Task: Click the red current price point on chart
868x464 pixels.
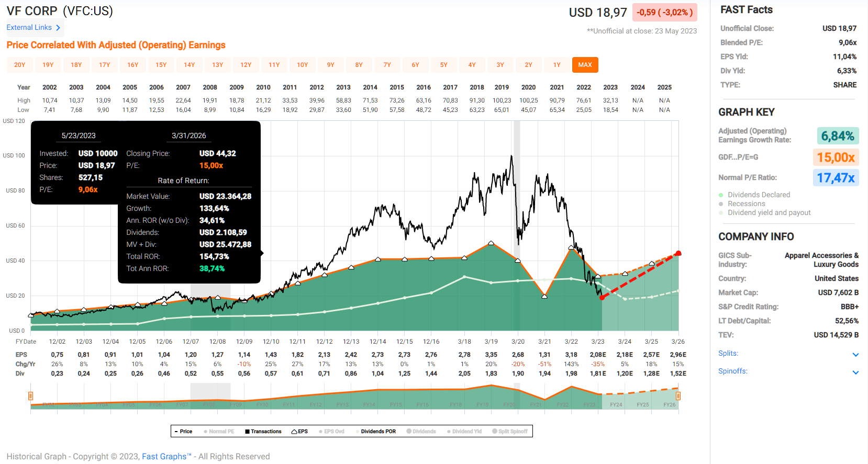Action: [602, 297]
